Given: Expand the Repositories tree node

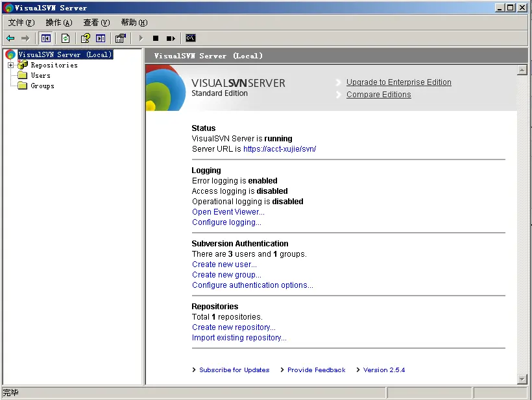Looking at the screenshot, I should coord(10,65).
